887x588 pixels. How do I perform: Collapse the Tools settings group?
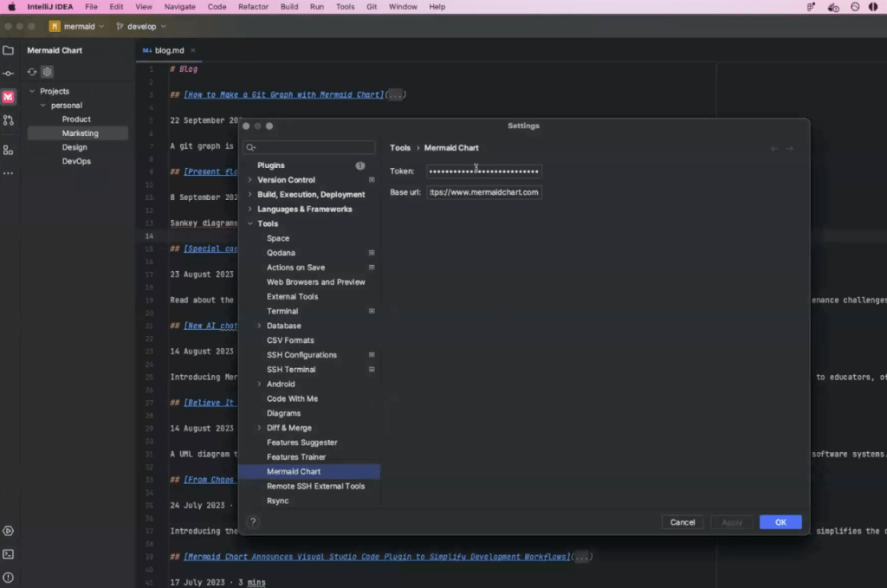[250, 224]
